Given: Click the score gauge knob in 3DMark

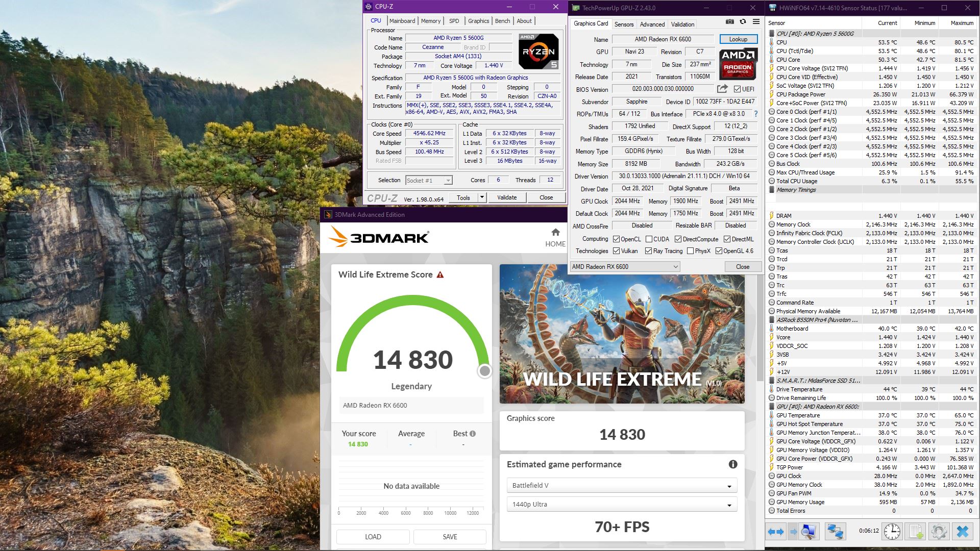Looking at the screenshot, I should (x=485, y=371).
